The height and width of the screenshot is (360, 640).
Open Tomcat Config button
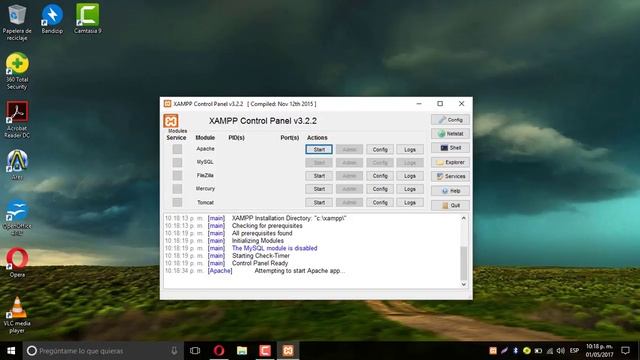380,202
